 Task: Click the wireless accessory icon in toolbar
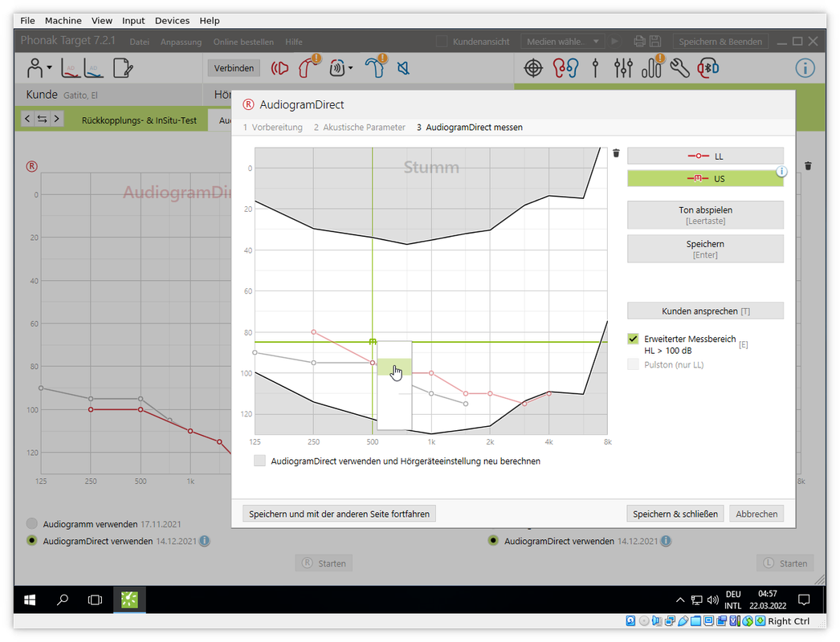click(337, 68)
